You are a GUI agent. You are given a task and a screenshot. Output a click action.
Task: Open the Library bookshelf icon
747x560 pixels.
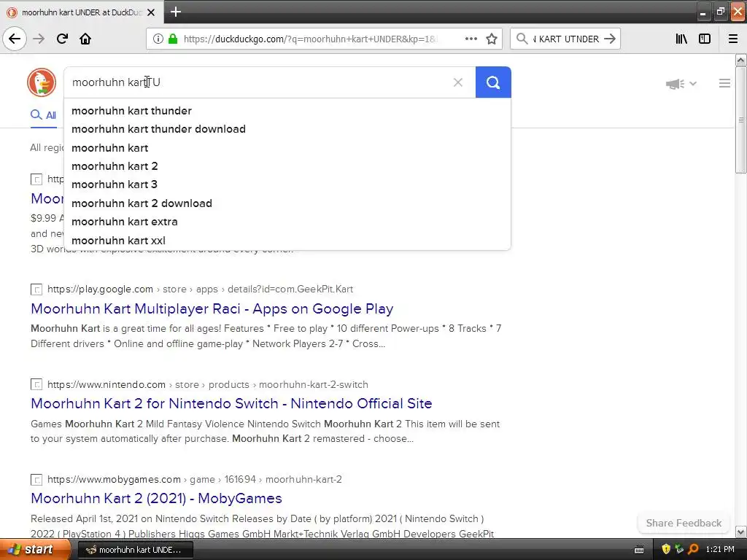tap(681, 39)
